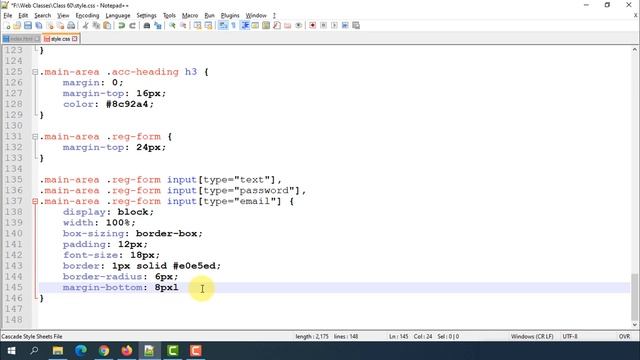Copy selection via toolbar icon

[96, 26]
